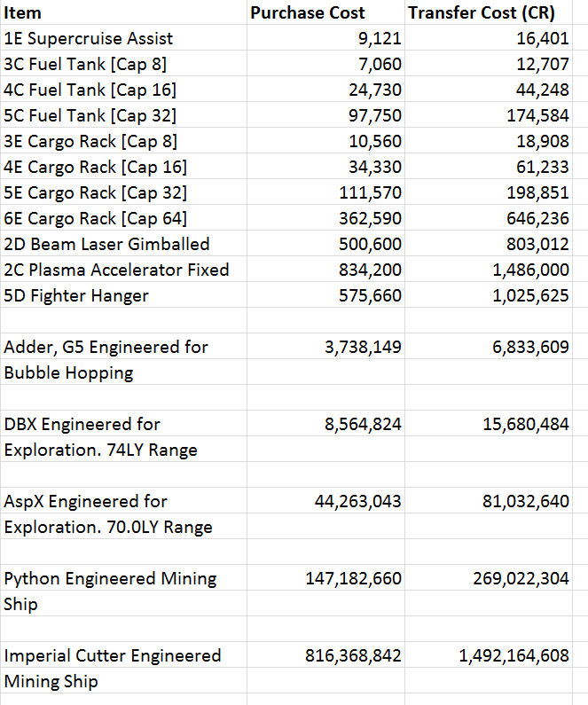Image resolution: width=588 pixels, height=705 pixels.
Task: Click the transfer cost value 174,584
Action: coord(537,115)
